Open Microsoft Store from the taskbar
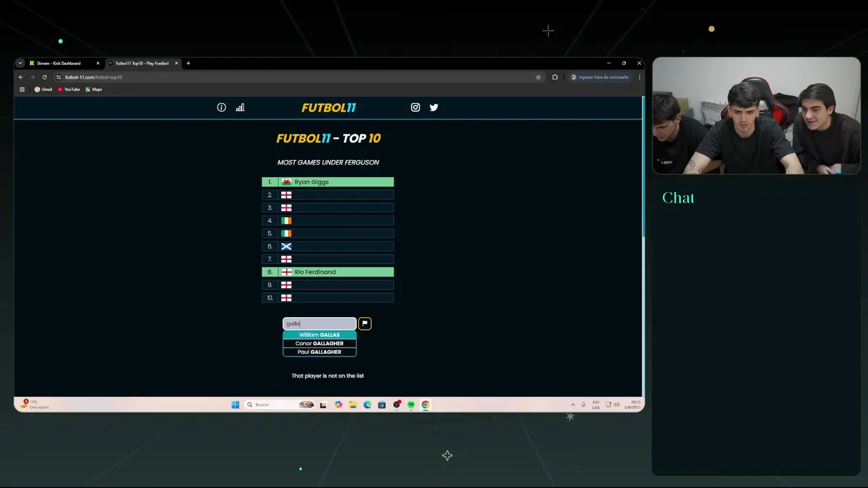868x488 pixels. pos(382,405)
